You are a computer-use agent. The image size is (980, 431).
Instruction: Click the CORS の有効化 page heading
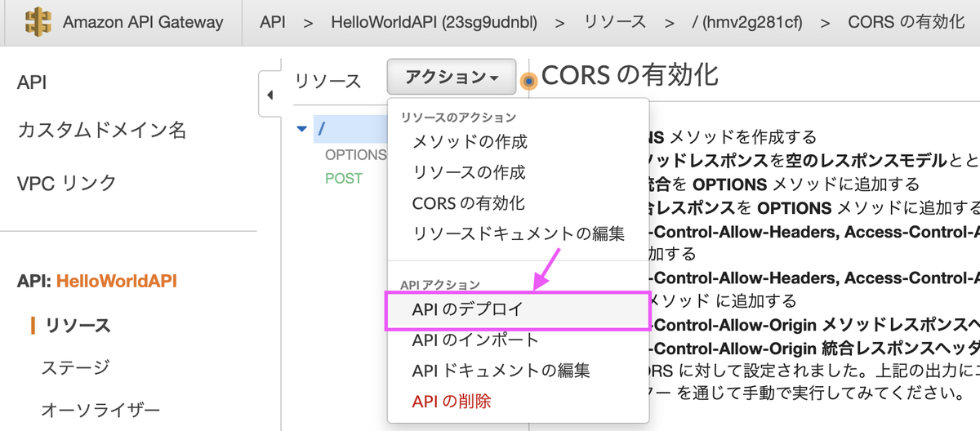click(630, 74)
